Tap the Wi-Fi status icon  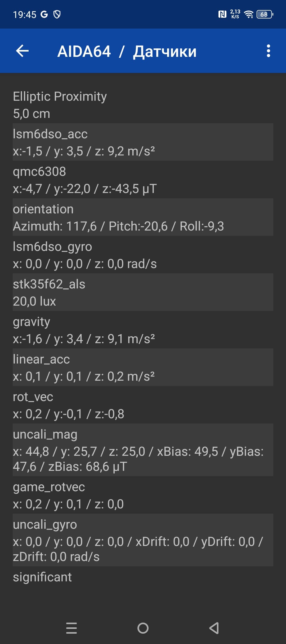tap(249, 14)
